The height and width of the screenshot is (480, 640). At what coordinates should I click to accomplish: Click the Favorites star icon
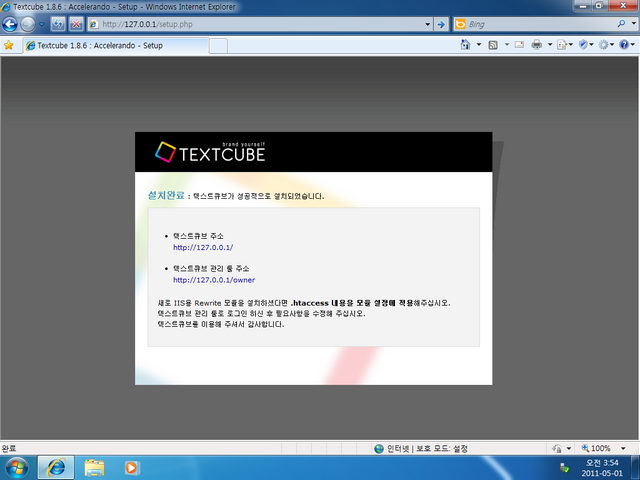tap(9, 45)
